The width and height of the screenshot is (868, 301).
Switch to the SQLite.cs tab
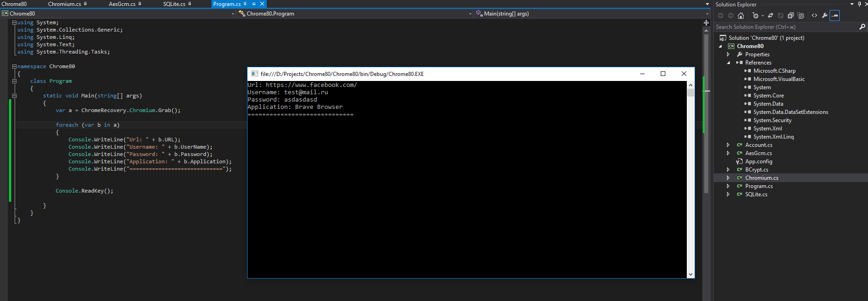pos(174,4)
